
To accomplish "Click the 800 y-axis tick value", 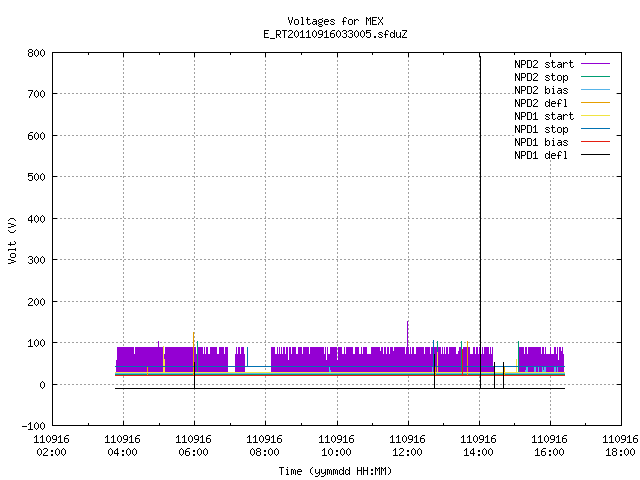I will tap(36, 53).
